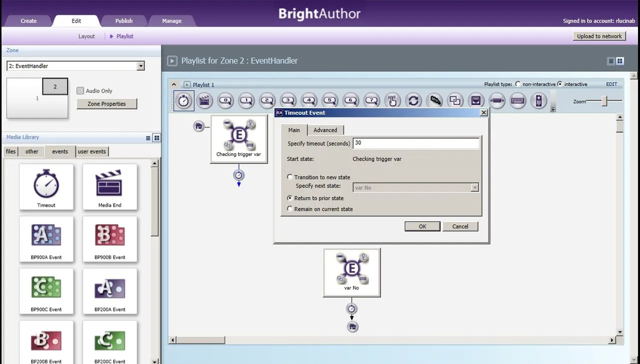
Task: Switch playlist area to list view
Action: pyautogui.click(x=611, y=61)
